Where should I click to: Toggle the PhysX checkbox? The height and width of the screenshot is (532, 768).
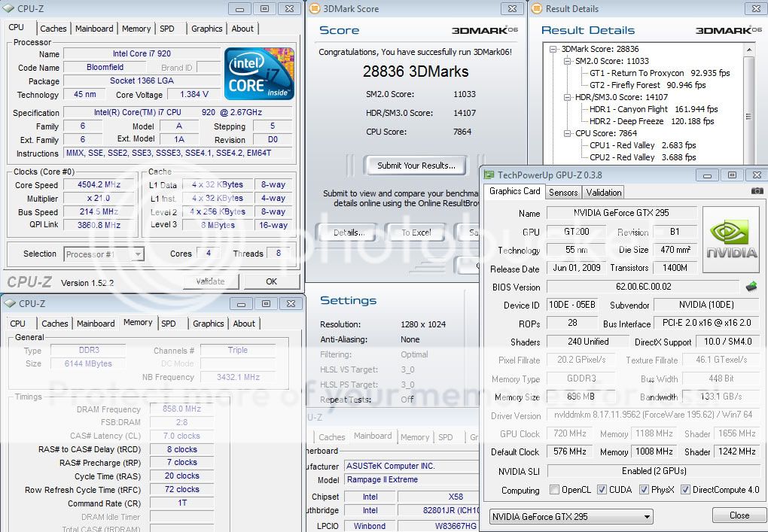pos(644,489)
